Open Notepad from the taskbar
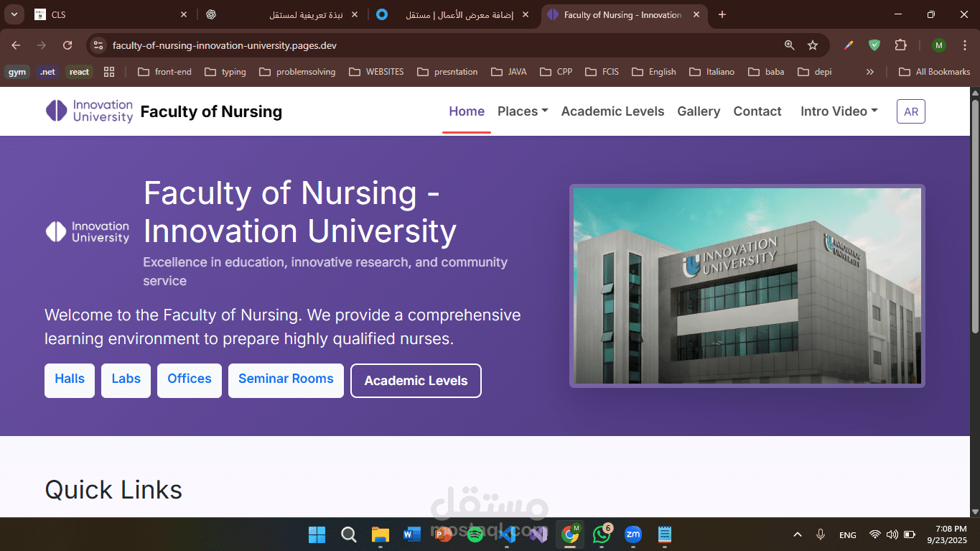 [665, 534]
